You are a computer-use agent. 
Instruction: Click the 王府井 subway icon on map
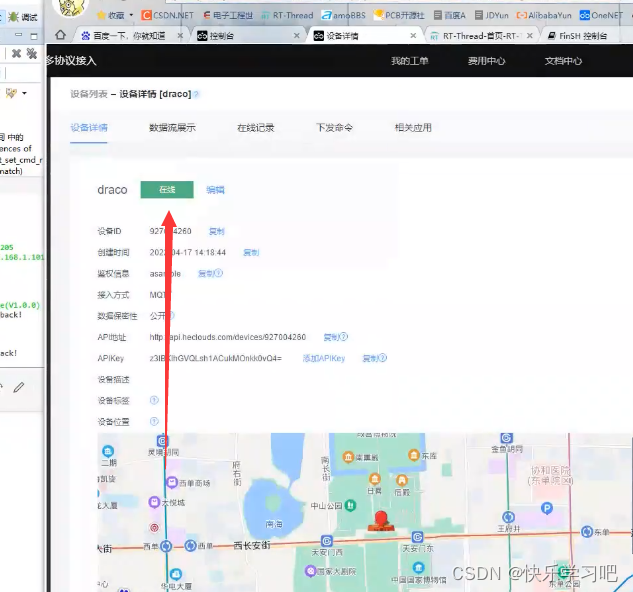click(x=508, y=516)
